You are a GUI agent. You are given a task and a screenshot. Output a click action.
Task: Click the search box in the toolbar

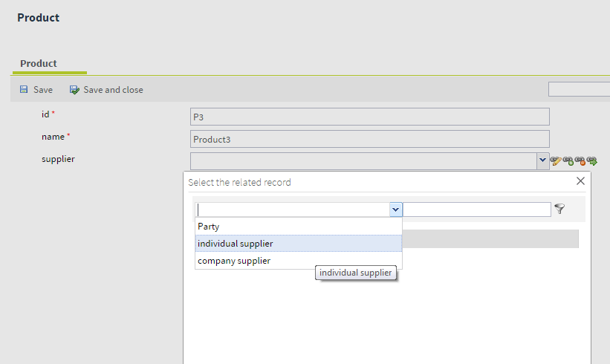[579, 90]
